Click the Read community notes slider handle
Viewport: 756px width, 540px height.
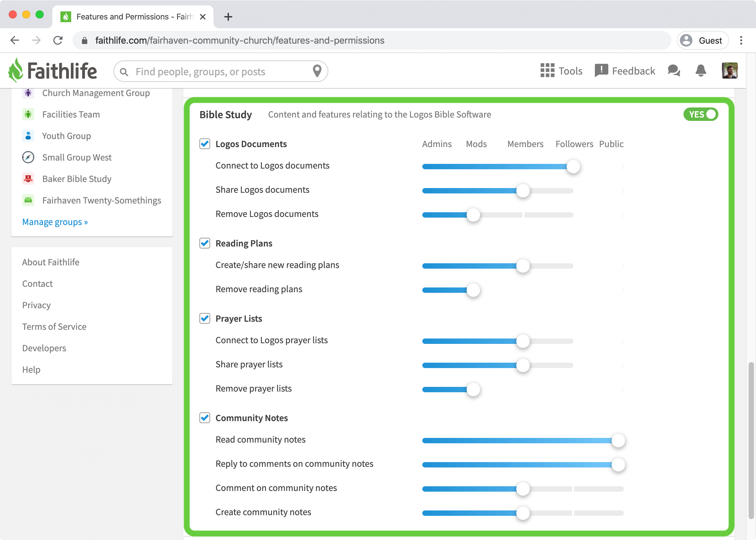[618, 441]
